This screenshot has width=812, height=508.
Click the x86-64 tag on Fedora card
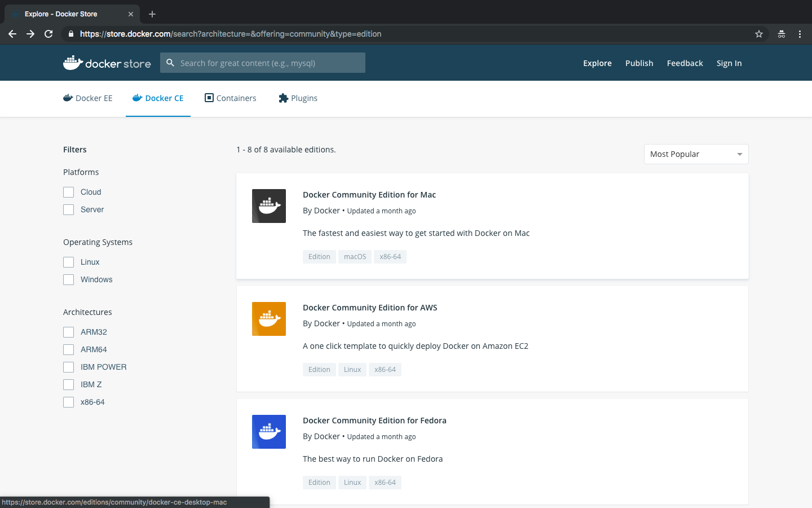pyautogui.click(x=385, y=483)
